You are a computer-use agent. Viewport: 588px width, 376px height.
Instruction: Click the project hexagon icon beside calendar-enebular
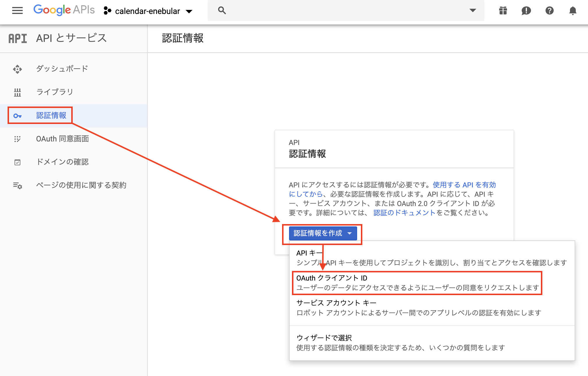[107, 11]
